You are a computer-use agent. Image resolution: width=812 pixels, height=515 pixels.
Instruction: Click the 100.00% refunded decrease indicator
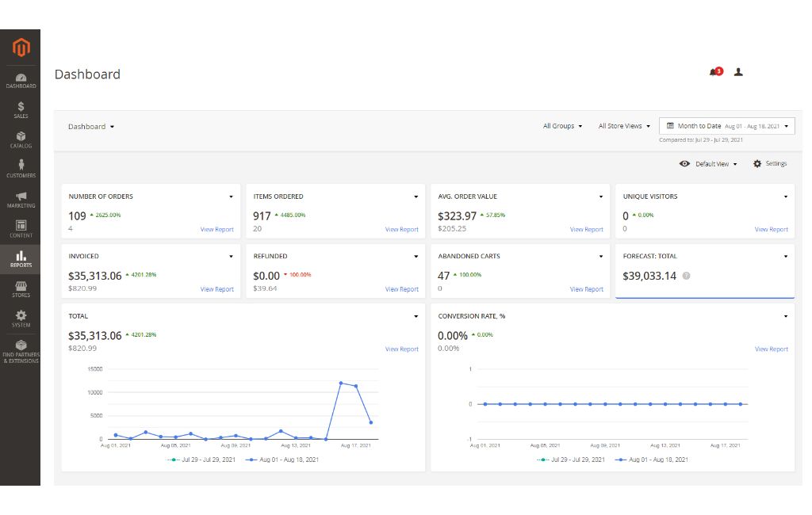click(x=297, y=275)
